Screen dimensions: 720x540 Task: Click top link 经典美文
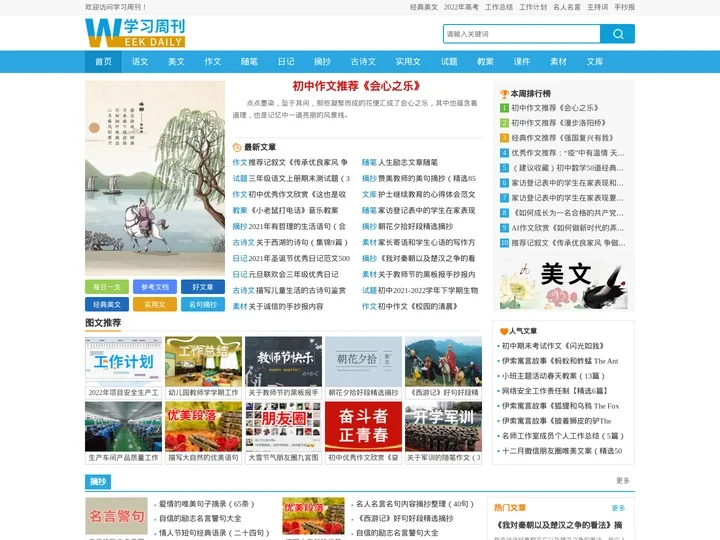click(423, 7)
